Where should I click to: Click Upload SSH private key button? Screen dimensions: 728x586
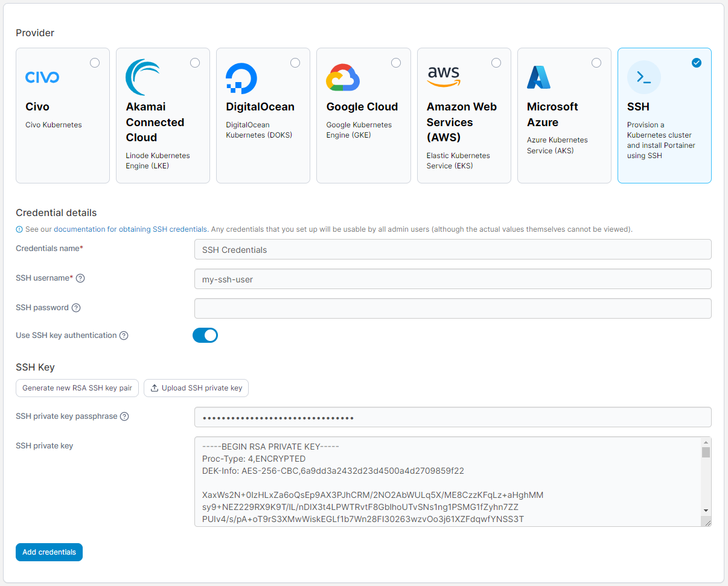pyautogui.click(x=196, y=388)
